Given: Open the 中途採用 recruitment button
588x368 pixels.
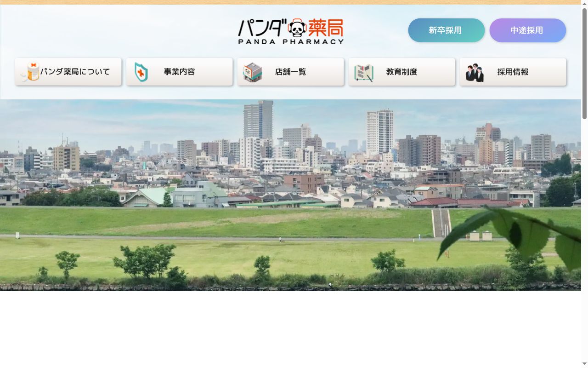Looking at the screenshot, I should click(x=528, y=30).
